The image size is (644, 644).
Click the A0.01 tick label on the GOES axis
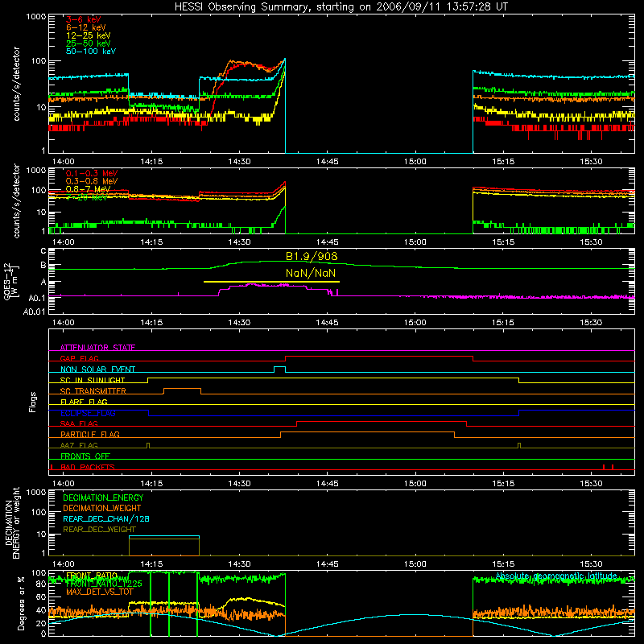point(34,312)
